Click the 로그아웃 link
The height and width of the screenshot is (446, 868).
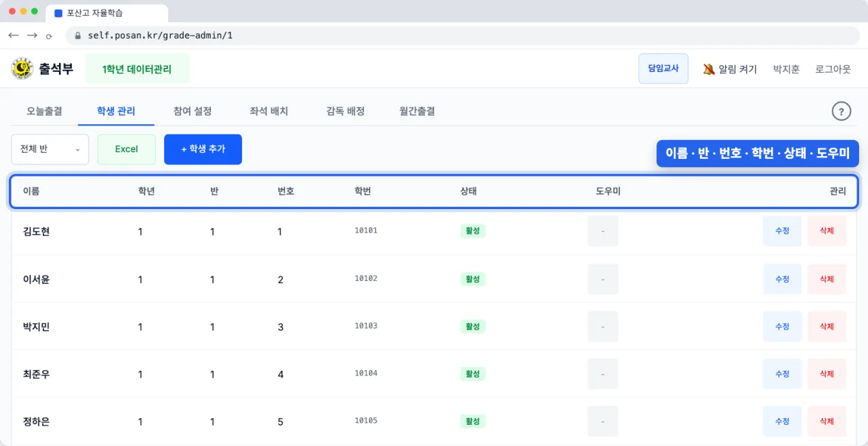coord(833,69)
